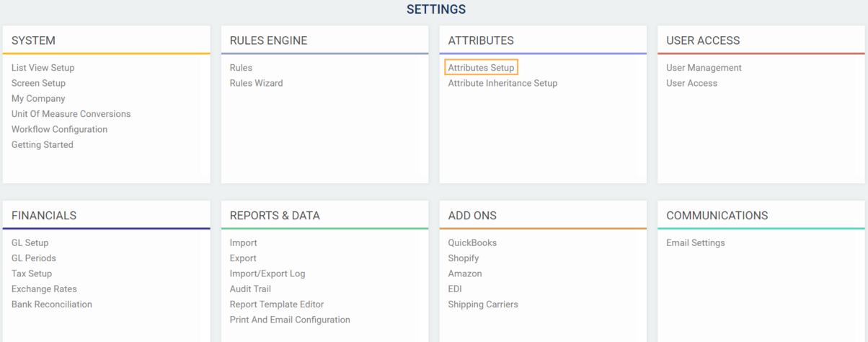This screenshot has width=868, height=342.
Task: Open the Rules Wizard
Action: [x=256, y=83]
